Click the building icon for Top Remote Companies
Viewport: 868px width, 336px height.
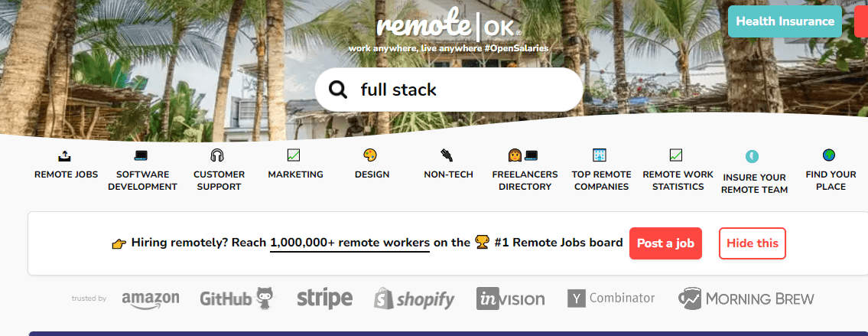tap(600, 155)
